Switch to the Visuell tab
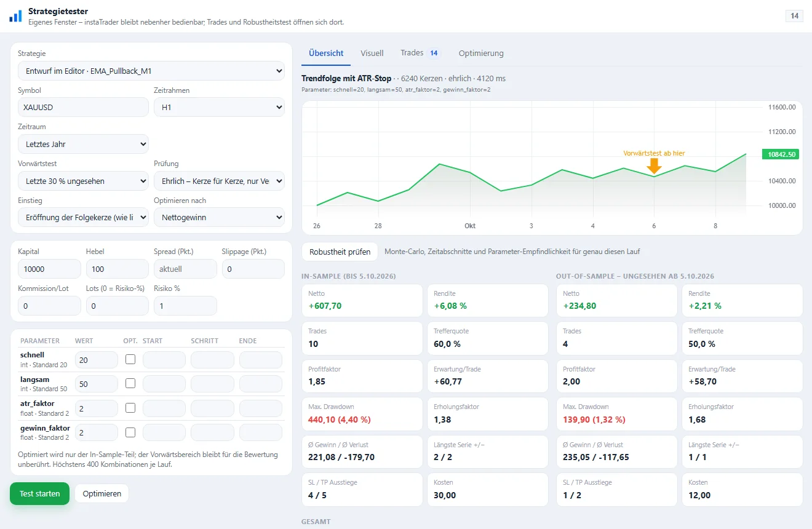This screenshot has width=812, height=529. click(x=372, y=54)
